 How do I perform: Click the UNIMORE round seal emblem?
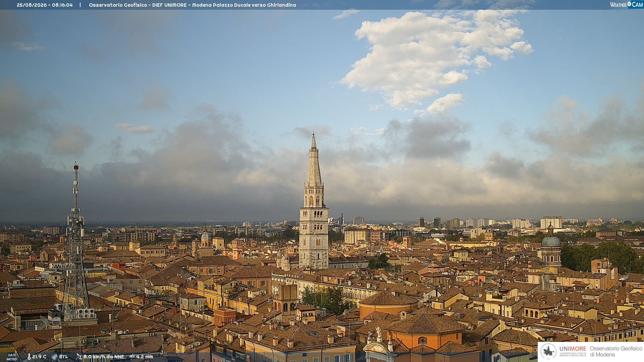548,352
